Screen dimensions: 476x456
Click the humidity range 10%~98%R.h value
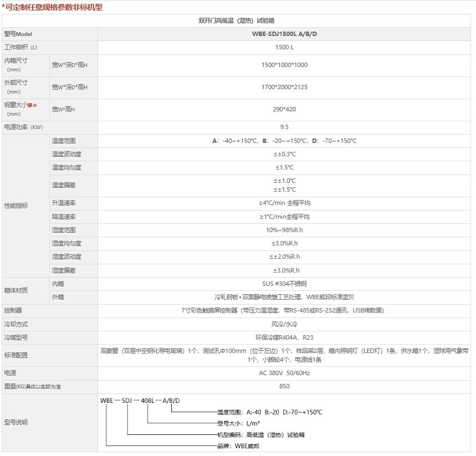pos(284,230)
